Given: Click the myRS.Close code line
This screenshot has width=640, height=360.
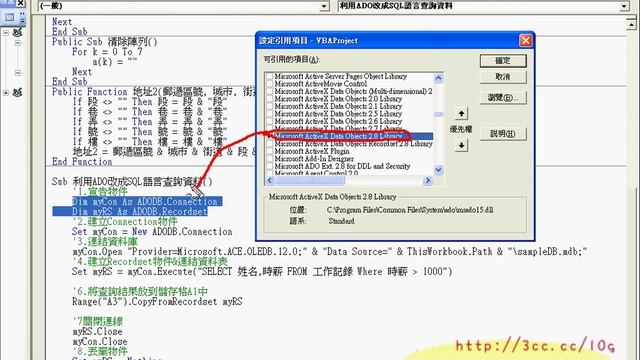Looking at the screenshot, I should [x=97, y=332].
